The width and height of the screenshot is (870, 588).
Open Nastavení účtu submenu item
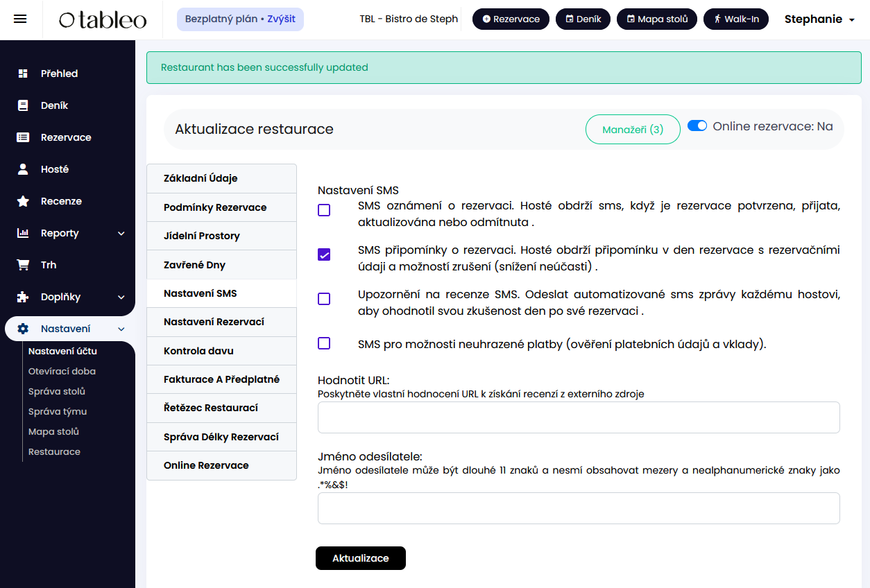(62, 351)
